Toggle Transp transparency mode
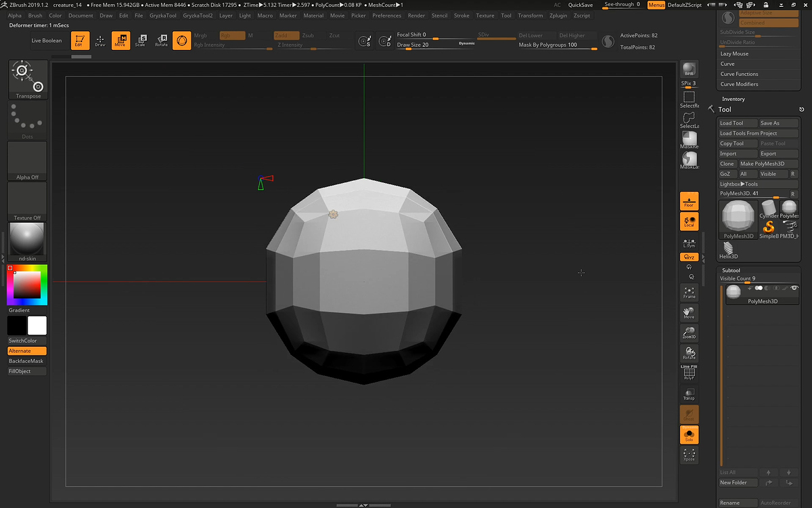This screenshot has height=508, width=812. [x=689, y=394]
